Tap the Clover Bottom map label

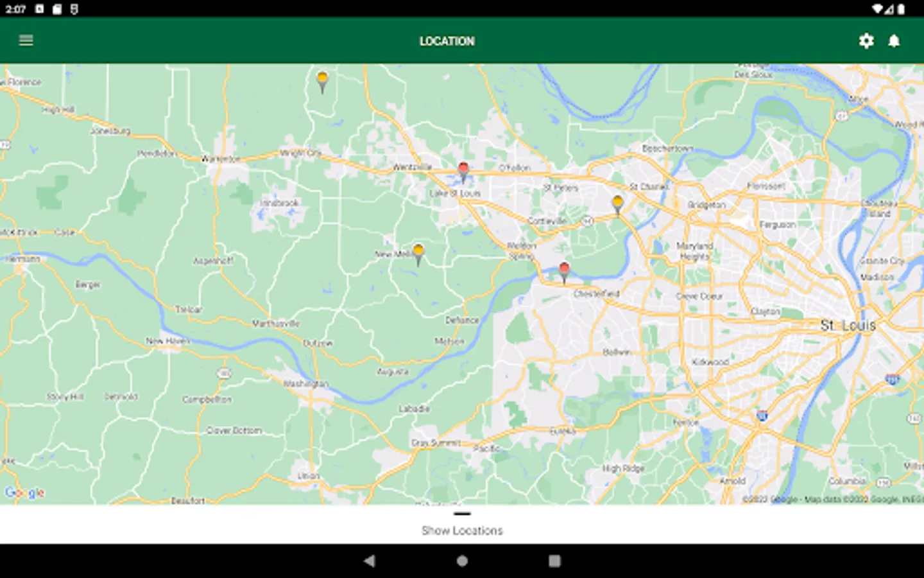click(x=234, y=430)
